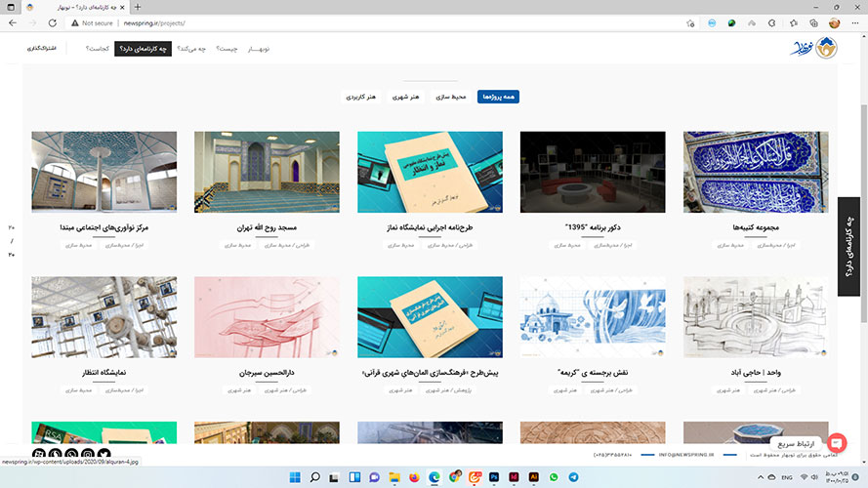Open the 'مسجد روح الله تهران' project image

coord(267,172)
